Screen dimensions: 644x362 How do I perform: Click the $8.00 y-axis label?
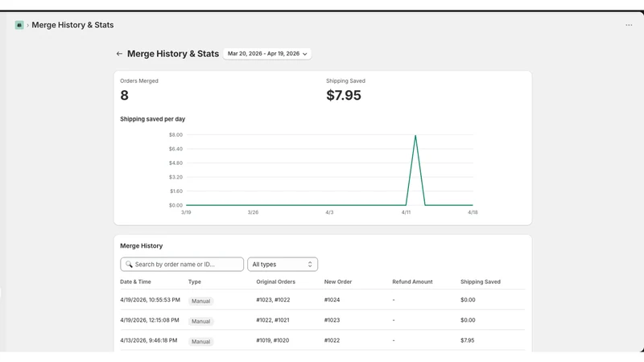pyautogui.click(x=175, y=134)
